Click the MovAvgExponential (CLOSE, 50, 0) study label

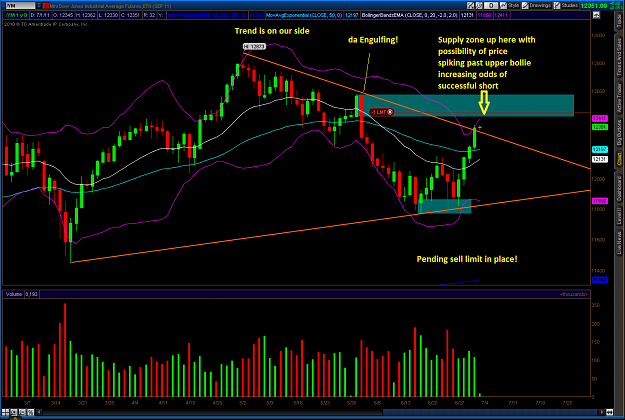[x=304, y=15]
